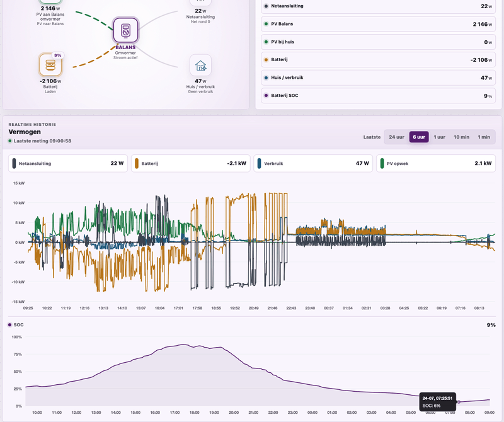Select the battery icon showing 9%
This screenshot has width=504, height=422.
click(x=50, y=65)
